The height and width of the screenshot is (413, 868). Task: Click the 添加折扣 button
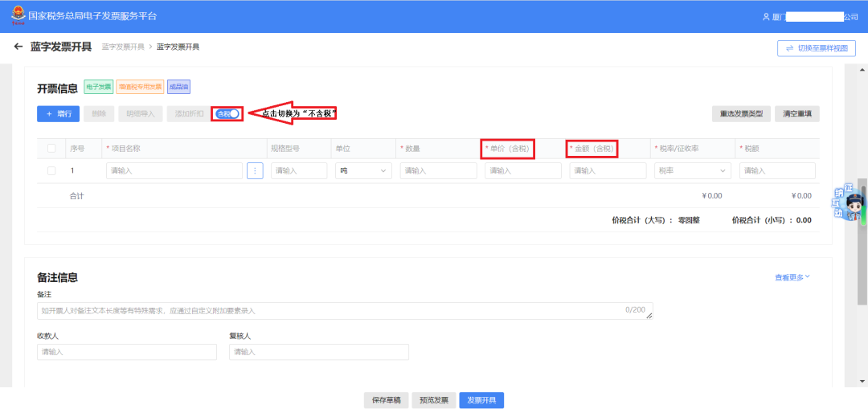click(x=189, y=113)
